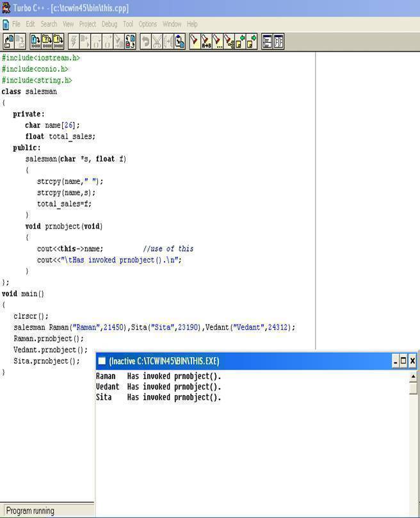Minimize the THIS.EXE output window
Viewport: 420px width, 518px height.
click(x=395, y=360)
